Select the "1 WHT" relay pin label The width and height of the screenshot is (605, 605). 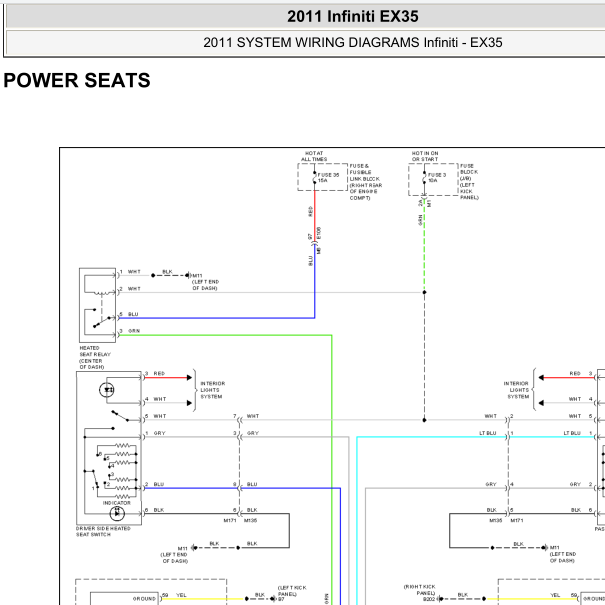point(130,272)
